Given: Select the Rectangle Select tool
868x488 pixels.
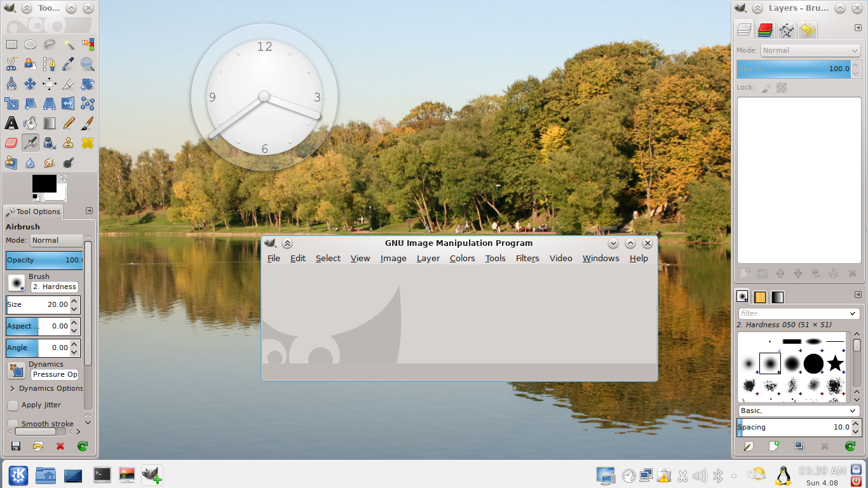Looking at the screenshot, I should point(11,44).
